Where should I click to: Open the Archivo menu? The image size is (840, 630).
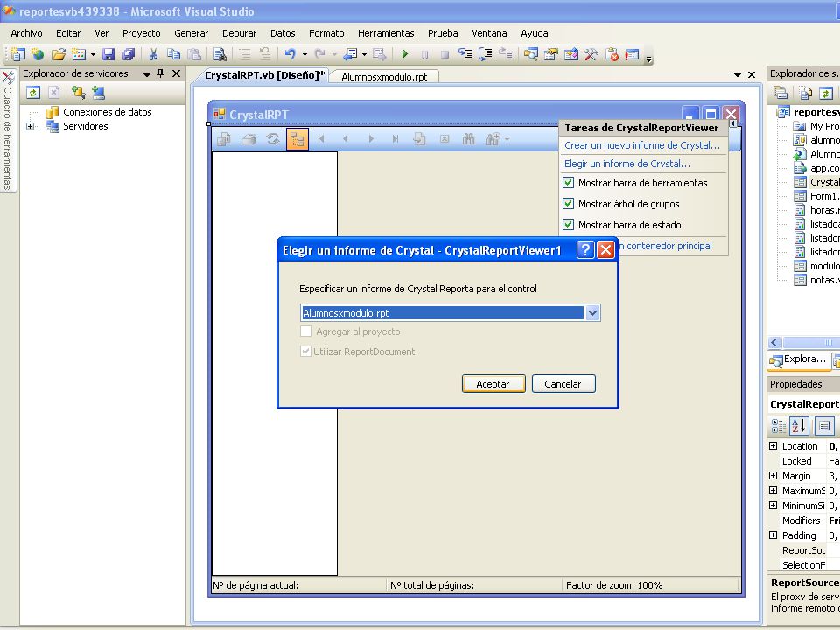pyautogui.click(x=26, y=33)
